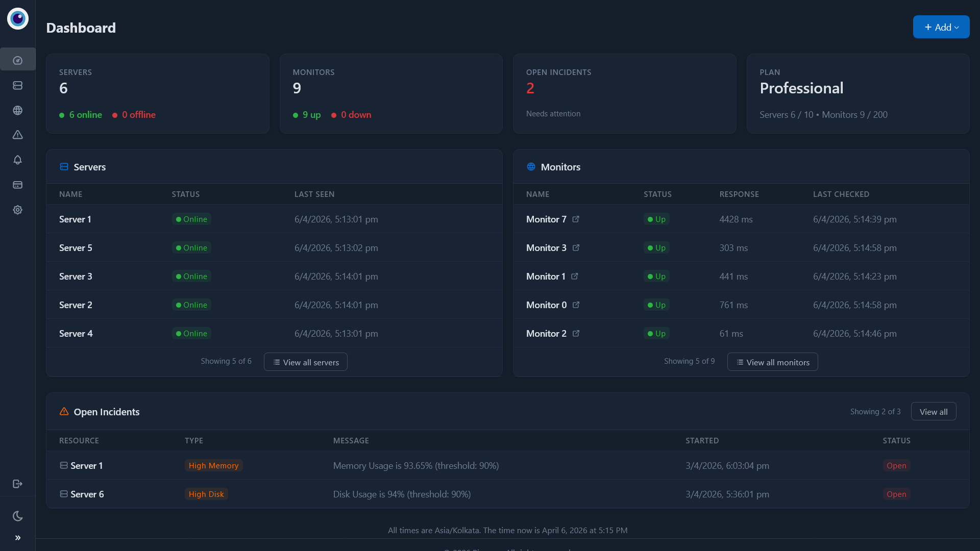980x551 pixels.
Task: Open Server 1 row in Servers table
Action: tap(75, 219)
